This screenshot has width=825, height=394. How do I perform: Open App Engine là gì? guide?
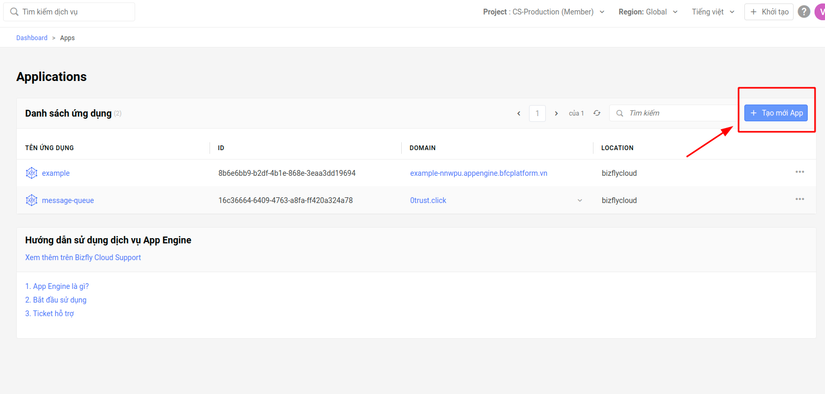(x=57, y=287)
